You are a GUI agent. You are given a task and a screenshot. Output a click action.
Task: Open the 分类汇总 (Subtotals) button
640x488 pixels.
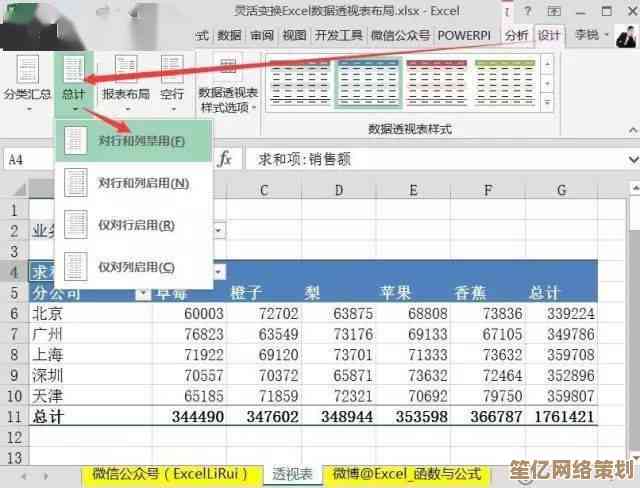(x=29, y=79)
